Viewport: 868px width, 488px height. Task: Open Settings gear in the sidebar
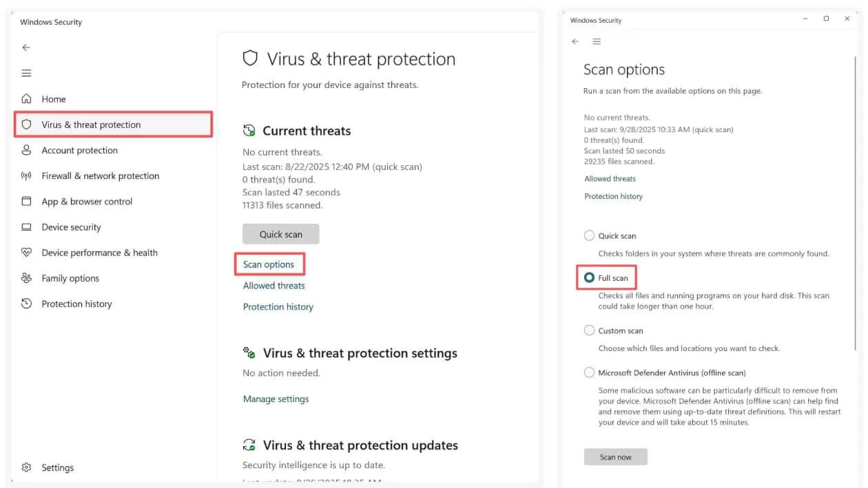coord(27,467)
